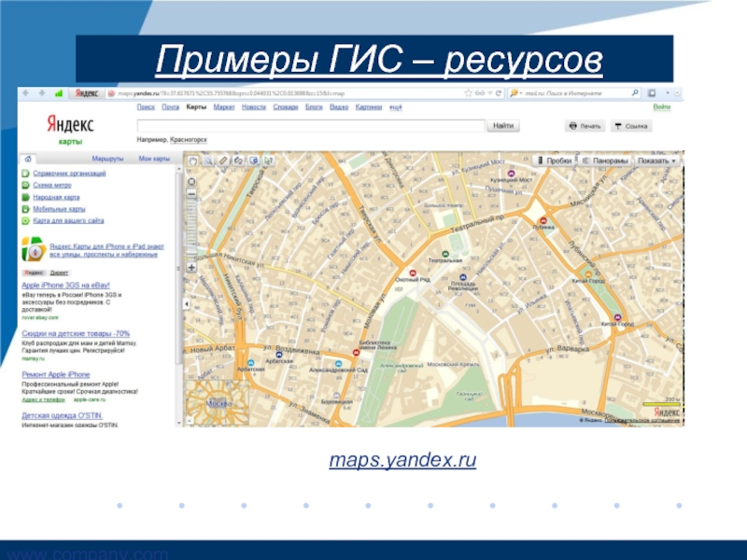Click the Moscow overview minimap thumbnail

218,402
